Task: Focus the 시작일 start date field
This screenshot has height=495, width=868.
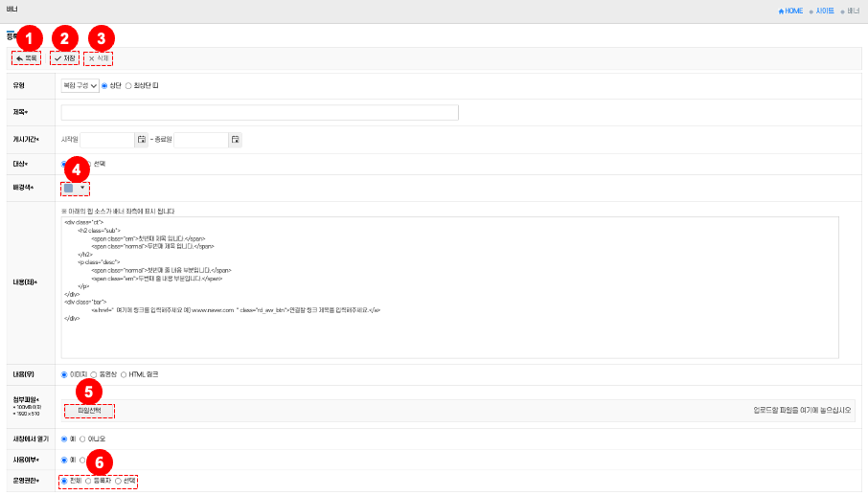Action: tap(107, 140)
